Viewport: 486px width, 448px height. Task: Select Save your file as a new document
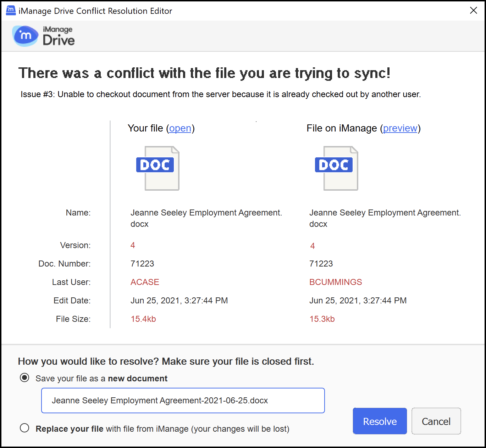[24, 378]
